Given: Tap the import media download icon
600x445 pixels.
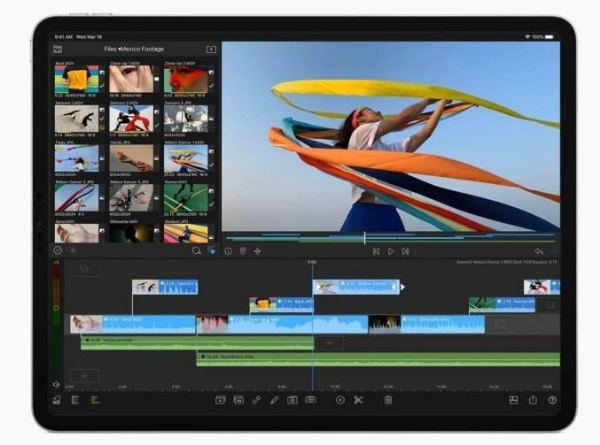Looking at the screenshot, I should click(x=211, y=49).
